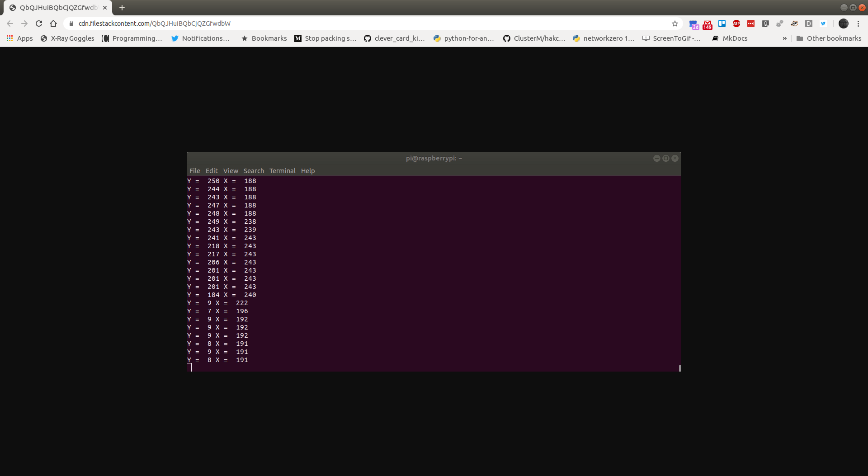Expand the hidden bookmarks chevron

tap(785, 38)
